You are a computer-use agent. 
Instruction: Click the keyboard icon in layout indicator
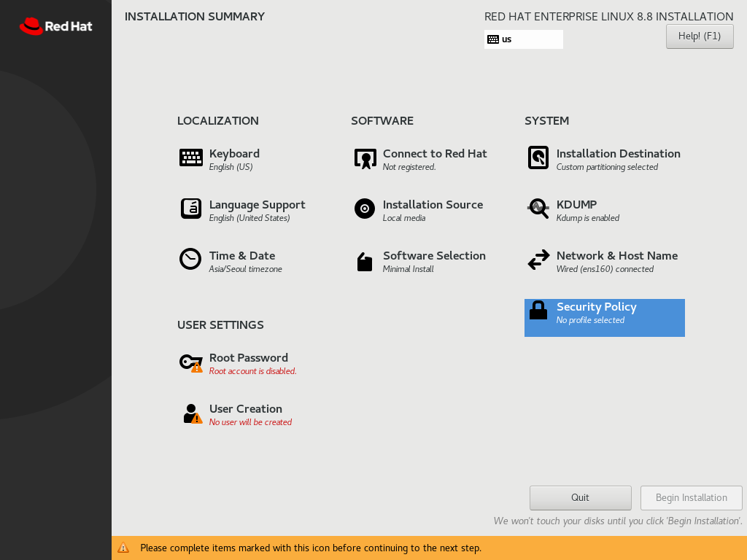coord(493,39)
